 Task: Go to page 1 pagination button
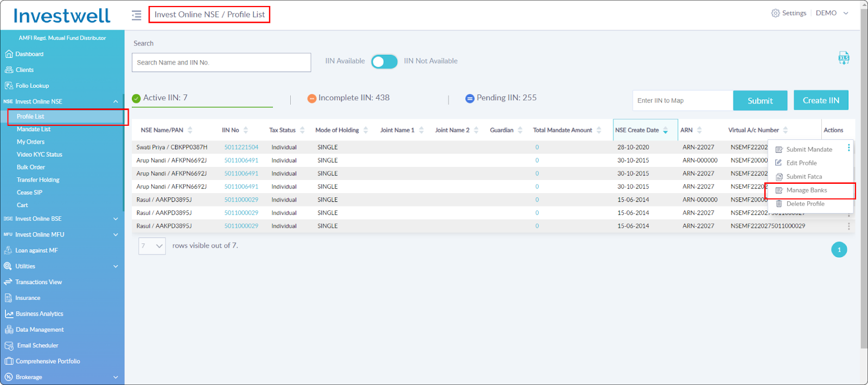click(839, 250)
